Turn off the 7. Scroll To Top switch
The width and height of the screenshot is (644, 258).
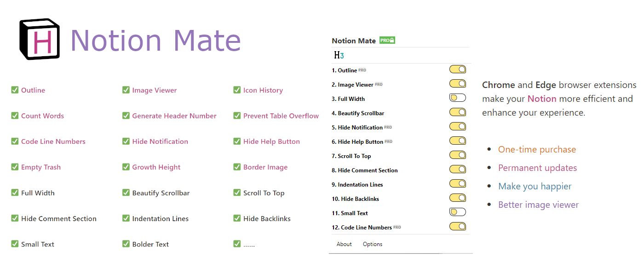coord(458,155)
